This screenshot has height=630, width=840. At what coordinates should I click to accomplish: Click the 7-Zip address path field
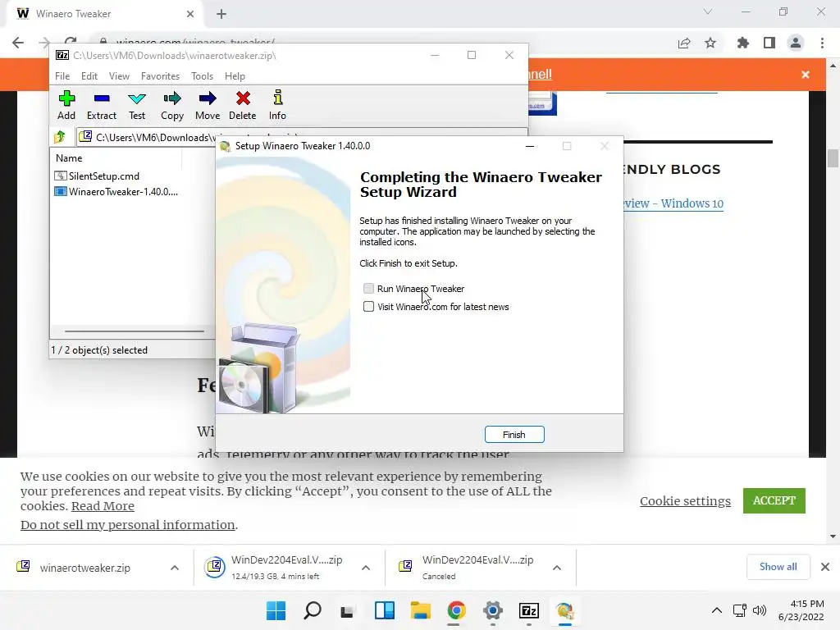coord(302,137)
